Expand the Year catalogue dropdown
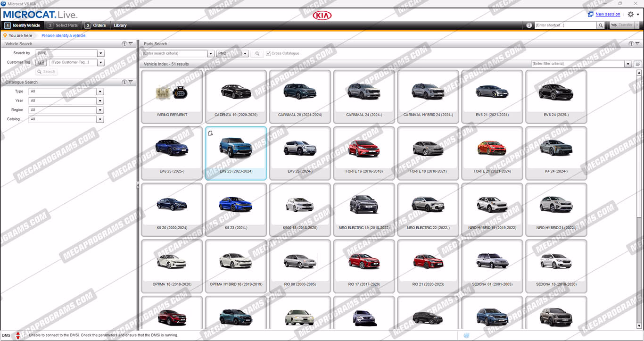The height and width of the screenshot is (341, 644). click(100, 101)
